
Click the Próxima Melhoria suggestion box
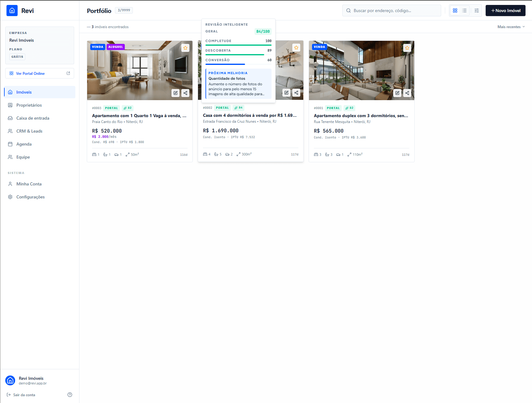[x=239, y=83]
